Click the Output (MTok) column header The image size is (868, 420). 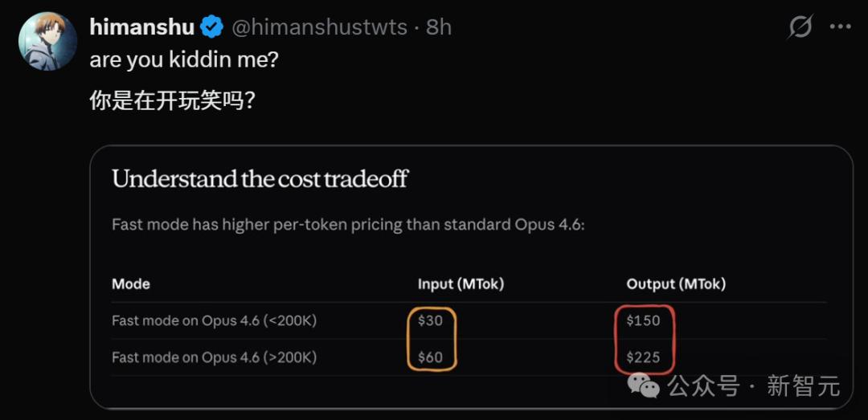[676, 284]
